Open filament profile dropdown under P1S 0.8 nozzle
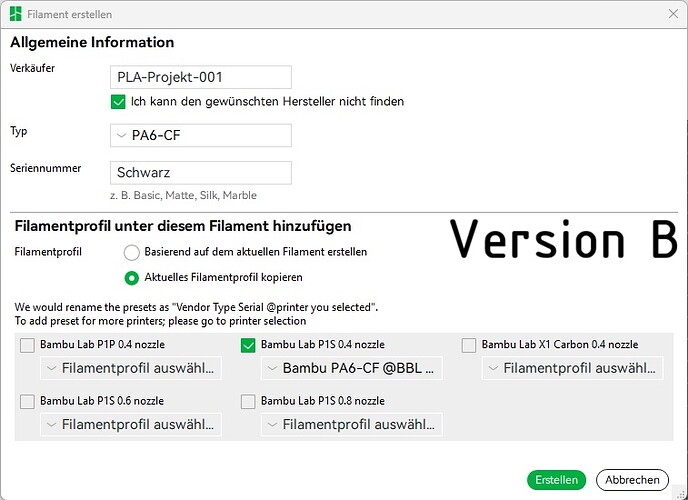This screenshot has height=500, width=688. point(351,424)
